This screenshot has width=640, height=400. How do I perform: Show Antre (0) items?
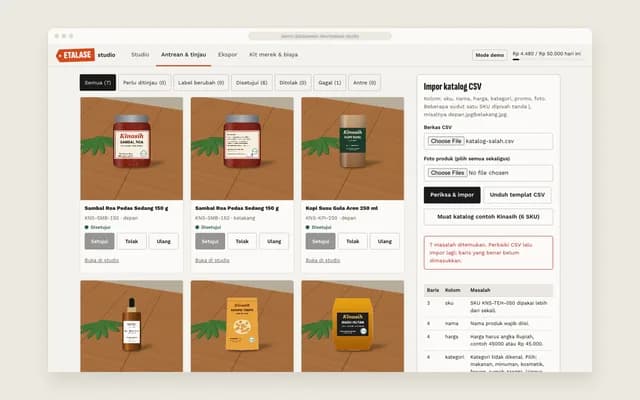click(x=364, y=82)
